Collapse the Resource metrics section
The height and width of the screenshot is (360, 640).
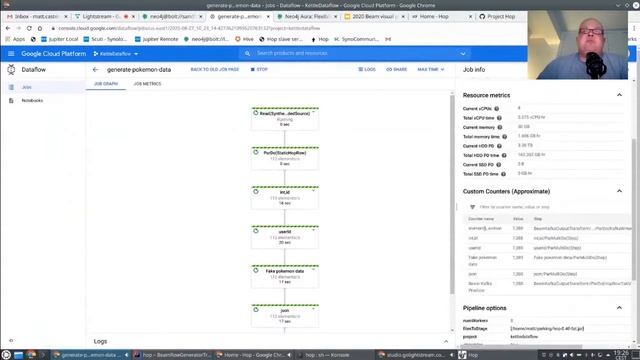click(x=619, y=95)
